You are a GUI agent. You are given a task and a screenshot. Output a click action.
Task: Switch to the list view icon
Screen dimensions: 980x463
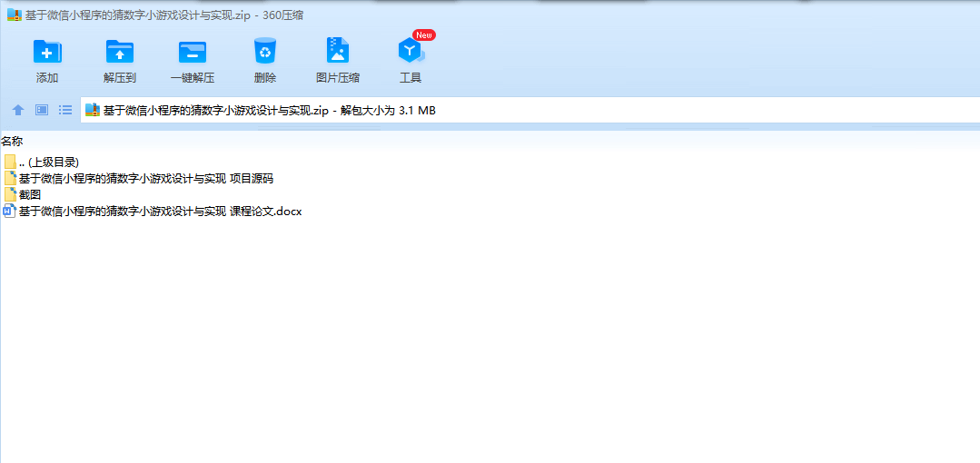pyautogui.click(x=65, y=110)
